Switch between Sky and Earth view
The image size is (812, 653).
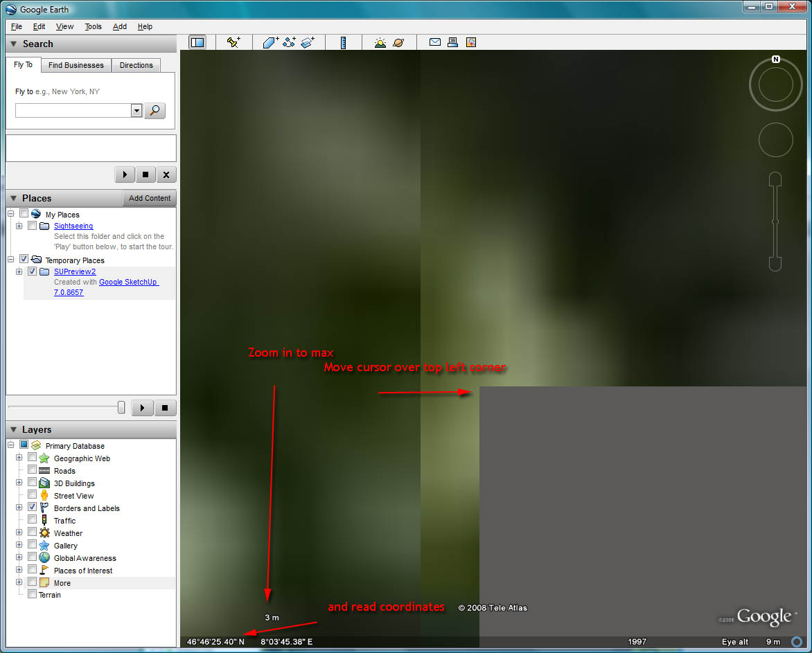coord(398,42)
